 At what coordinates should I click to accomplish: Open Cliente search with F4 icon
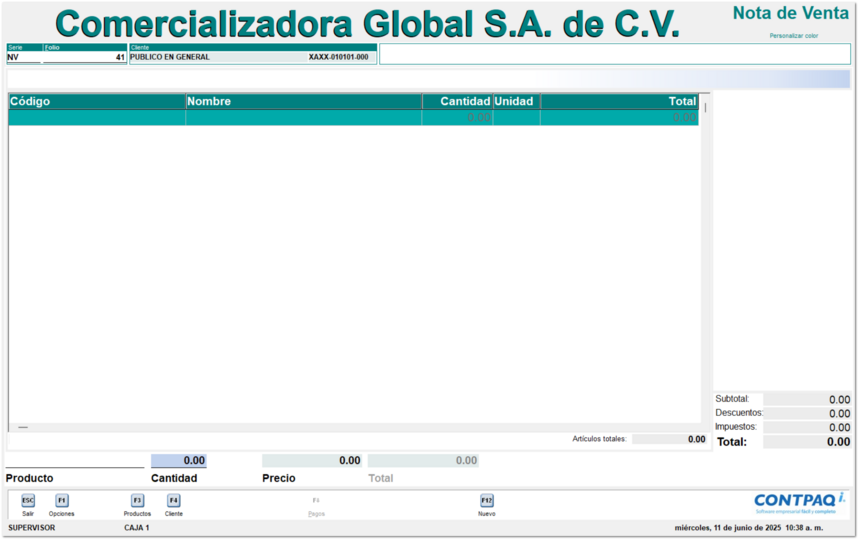174,500
